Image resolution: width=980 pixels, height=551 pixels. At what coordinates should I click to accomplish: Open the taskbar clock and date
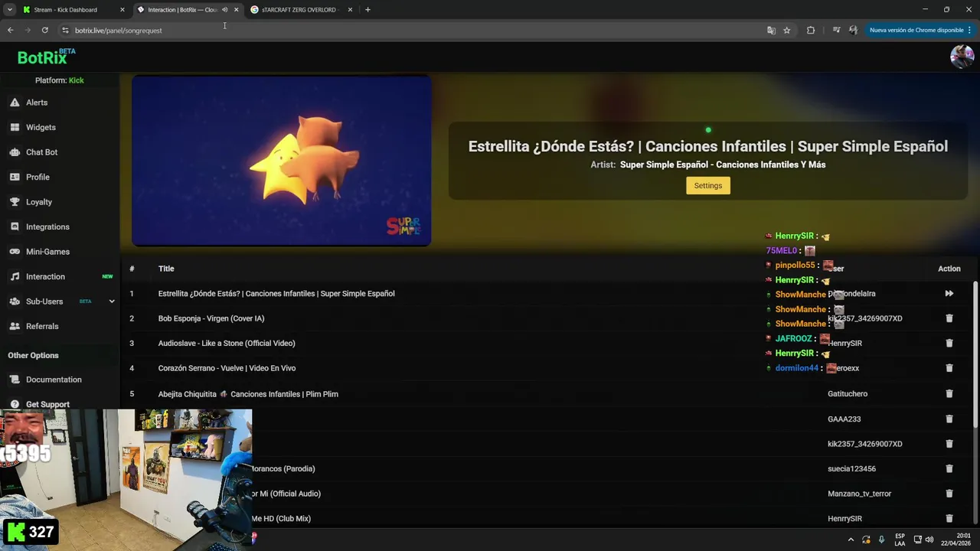[956, 540]
